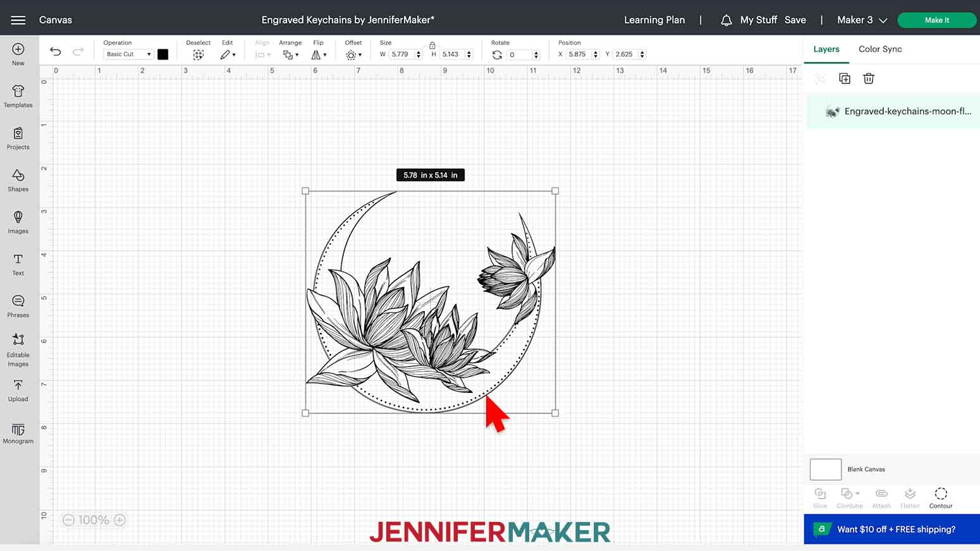Open the hamburger main menu

pyautogui.click(x=18, y=20)
